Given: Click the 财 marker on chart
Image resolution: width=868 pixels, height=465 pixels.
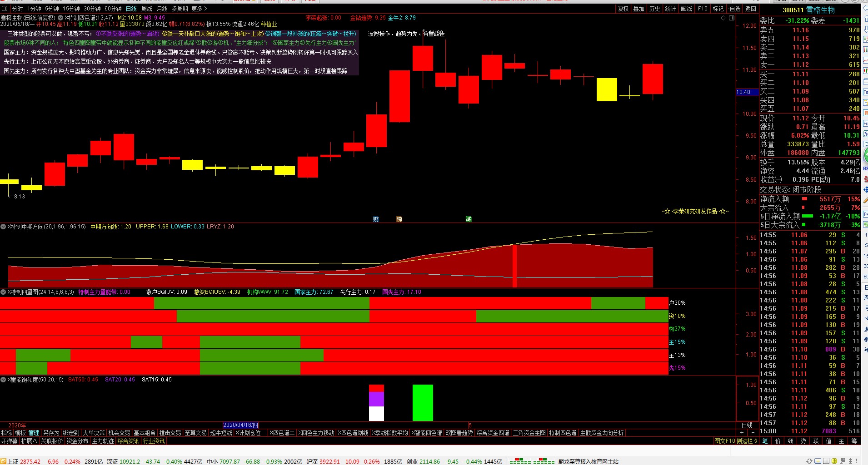Looking at the screenshot, I should pyautogui.click(x=376, y=219).
